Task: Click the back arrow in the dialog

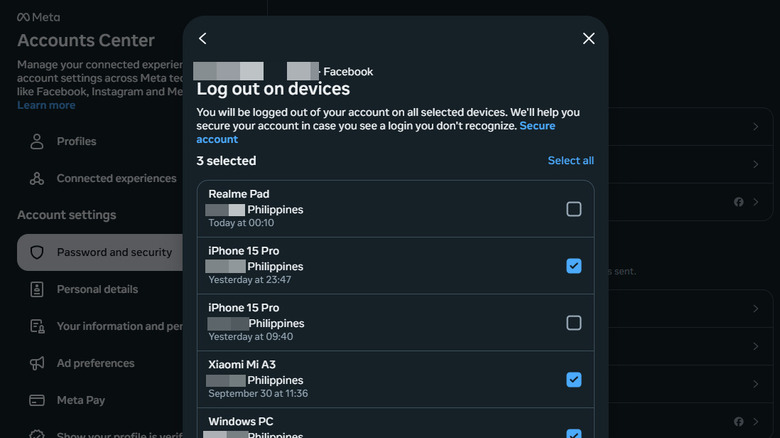Action: 203,38
